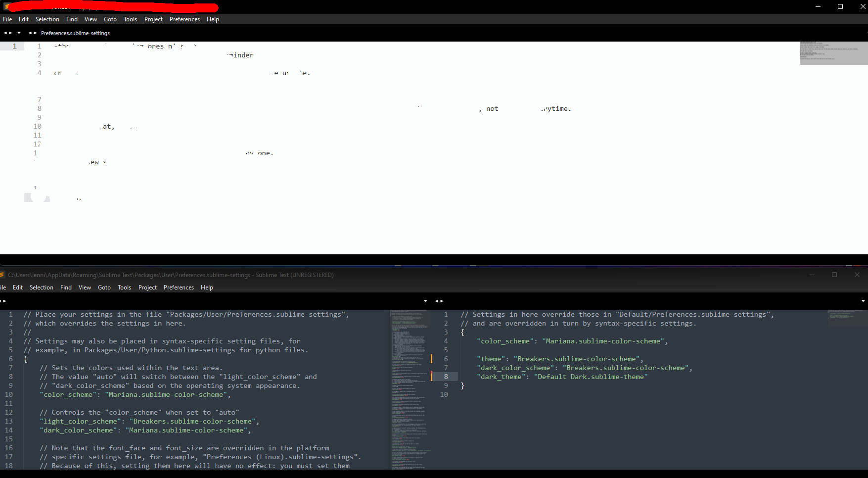Click right arrow beside Preferences.sublime-settings tab in upper window
The image size is (868, 478).
point(35,33)
